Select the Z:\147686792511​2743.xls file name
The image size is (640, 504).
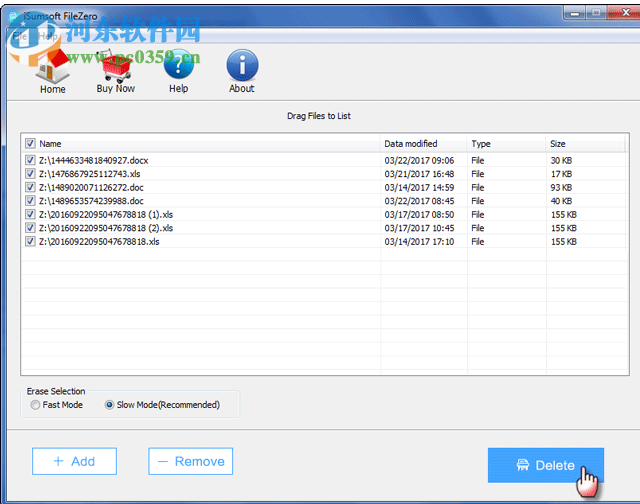90,174
